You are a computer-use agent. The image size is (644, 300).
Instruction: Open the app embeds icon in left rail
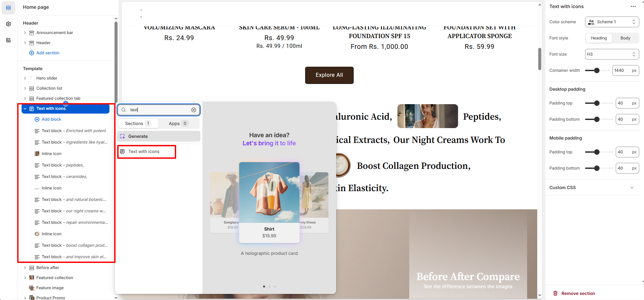tap(8, 40)
